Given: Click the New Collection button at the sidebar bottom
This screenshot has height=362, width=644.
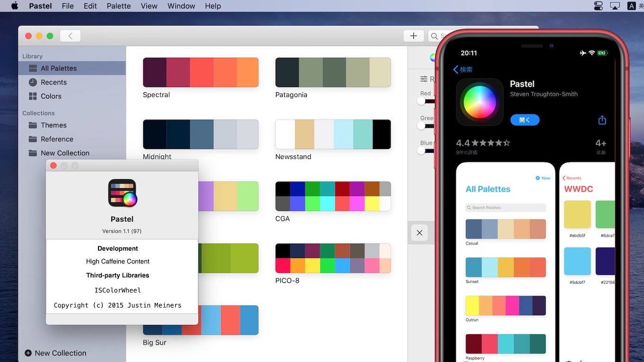Looking at the screenshot, I should [55, 353].
